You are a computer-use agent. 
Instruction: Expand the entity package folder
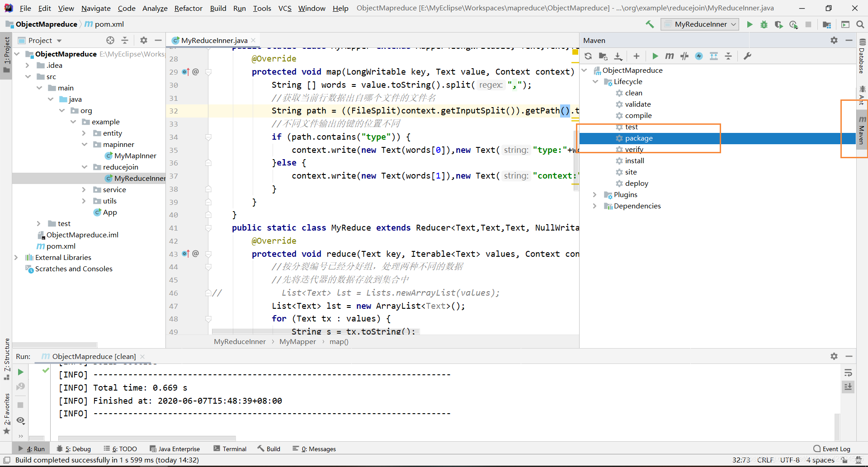(84, 133)
